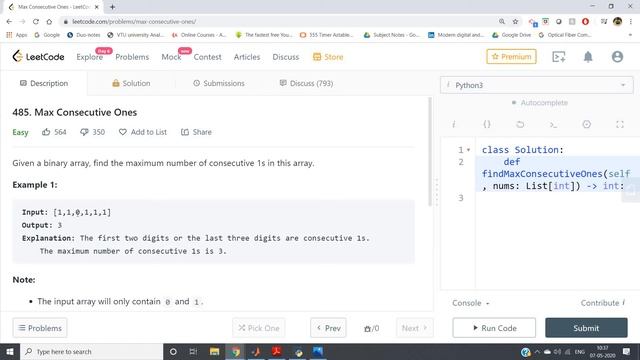
Task: Expand the Console panel
Action: (470, 303)
